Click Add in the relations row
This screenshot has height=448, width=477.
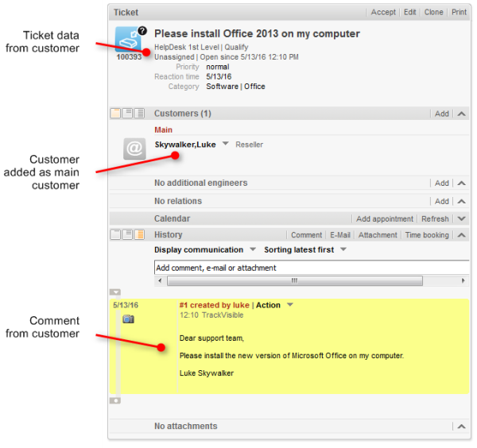click(442, 201)
